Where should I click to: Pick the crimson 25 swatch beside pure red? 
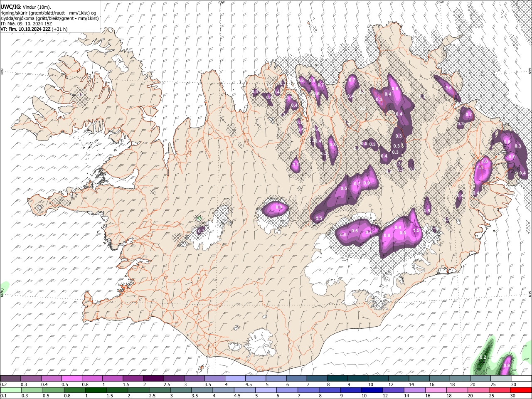click(x=500, y=390)
